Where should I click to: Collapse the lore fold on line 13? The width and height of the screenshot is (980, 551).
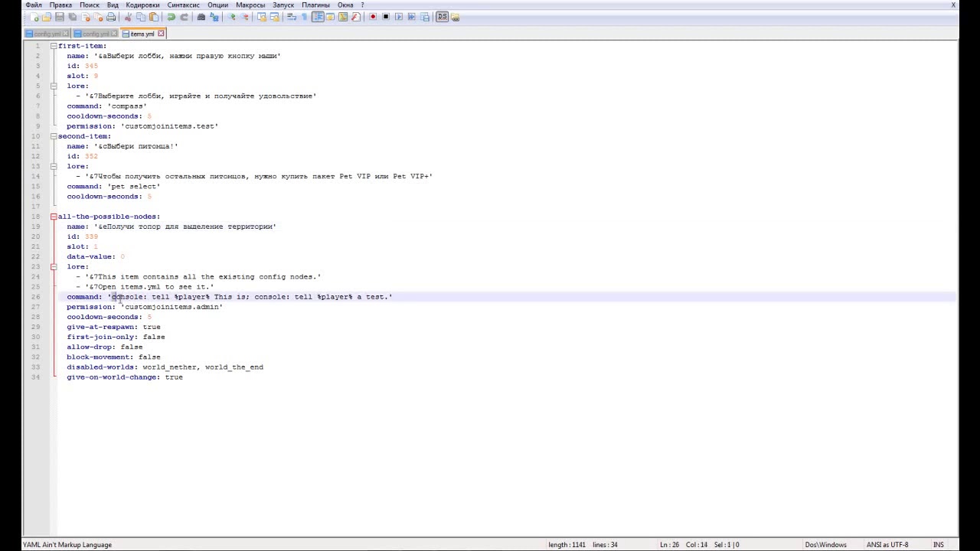click(54, 166)
